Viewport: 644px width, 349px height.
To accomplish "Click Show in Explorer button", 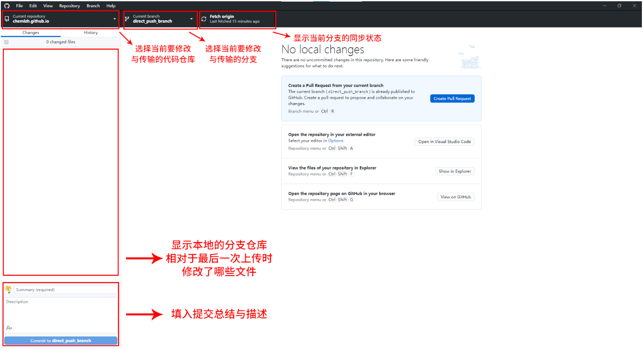I will tap(455, 171).
